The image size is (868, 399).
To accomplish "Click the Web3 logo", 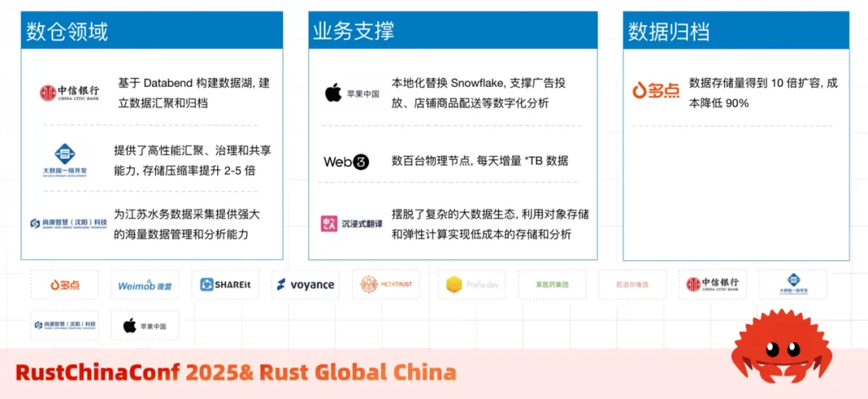I will (x=346, y=162).
